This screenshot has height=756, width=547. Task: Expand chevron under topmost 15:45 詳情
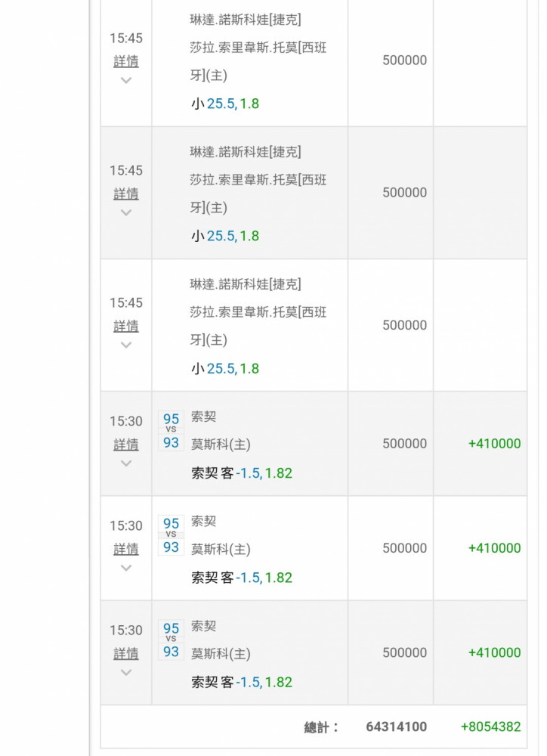point(126,80)
